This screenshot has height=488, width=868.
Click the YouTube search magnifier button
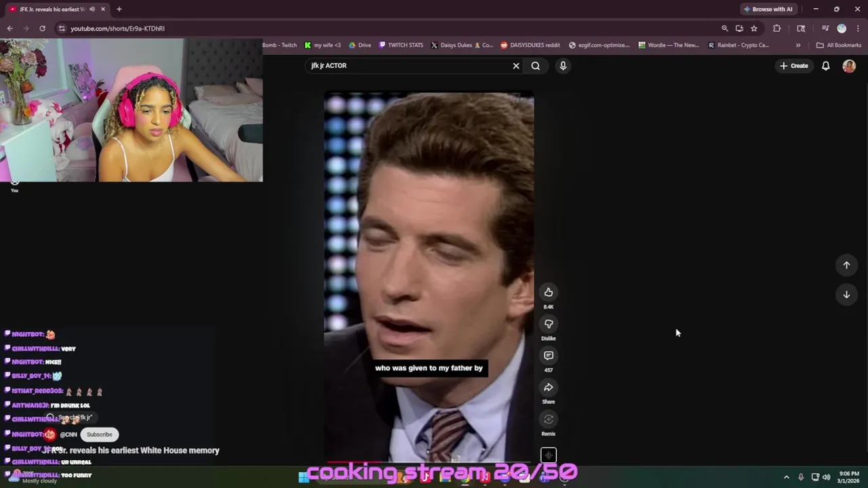(536, 66)
